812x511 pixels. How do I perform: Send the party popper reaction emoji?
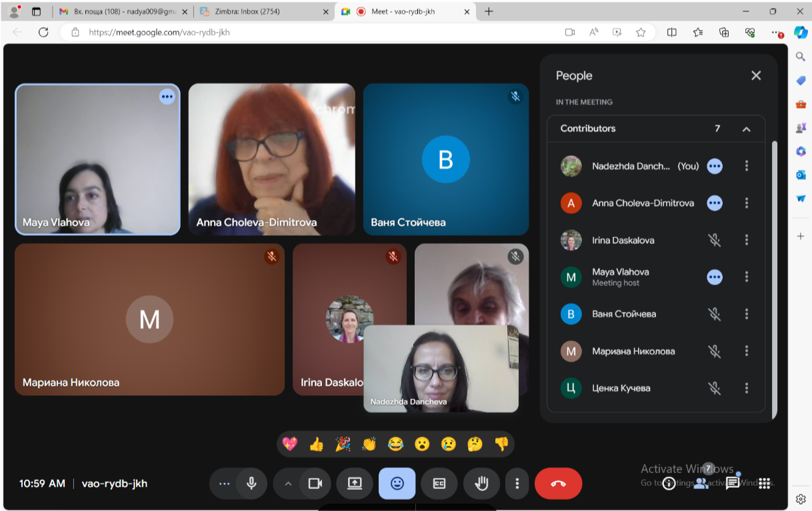(x=343, y=444)
